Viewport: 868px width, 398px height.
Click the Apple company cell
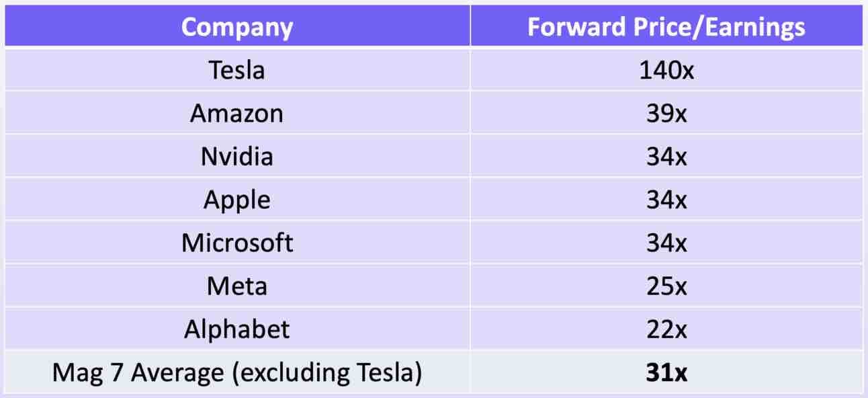click(x=237, y=200)
